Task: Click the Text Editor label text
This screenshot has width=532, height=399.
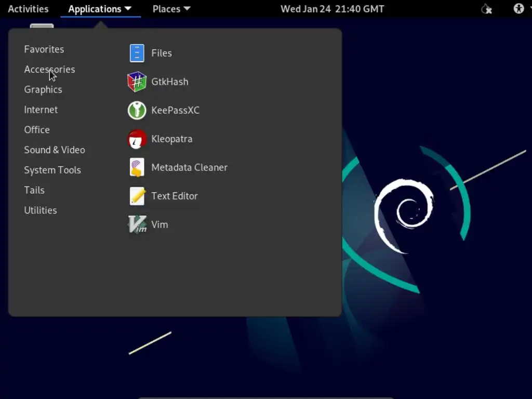Action: click(175, 196)
